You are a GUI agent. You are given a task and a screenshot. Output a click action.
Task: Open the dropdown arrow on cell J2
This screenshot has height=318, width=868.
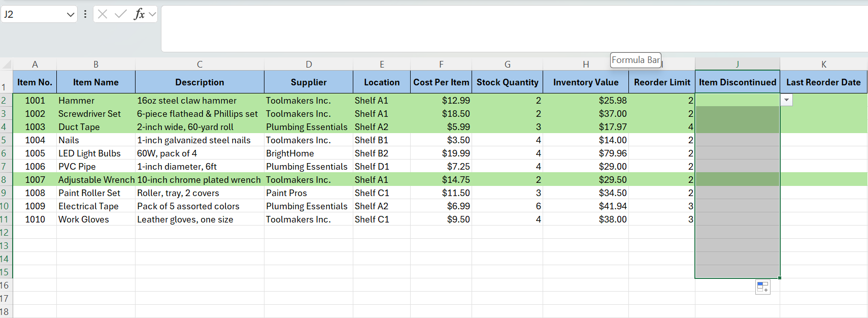(786, 100)
